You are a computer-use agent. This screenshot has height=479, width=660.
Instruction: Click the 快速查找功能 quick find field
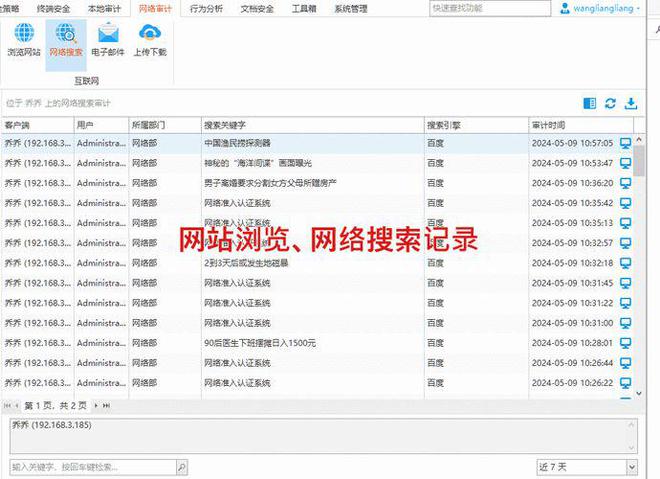tap(490, 8)
